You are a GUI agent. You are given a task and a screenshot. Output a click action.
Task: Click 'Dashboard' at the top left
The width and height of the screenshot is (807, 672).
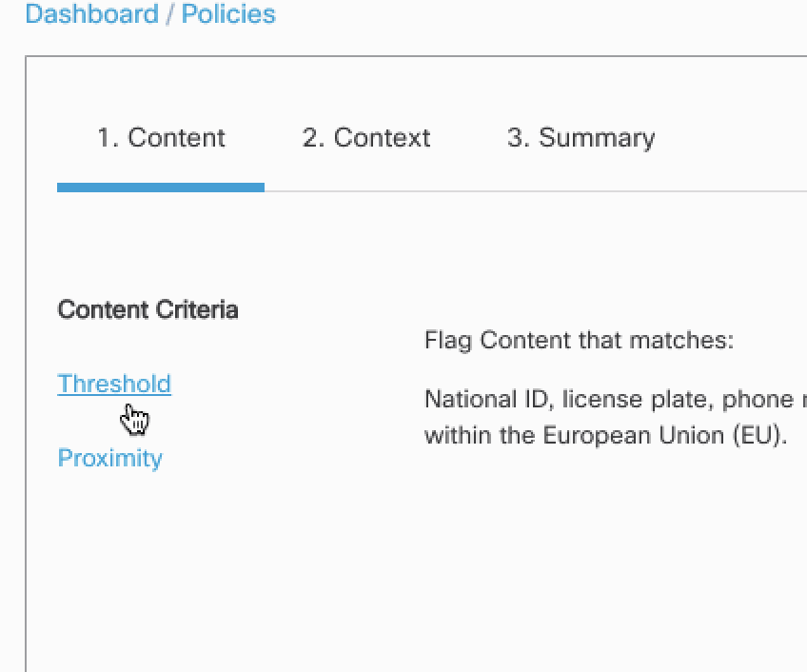91,14
